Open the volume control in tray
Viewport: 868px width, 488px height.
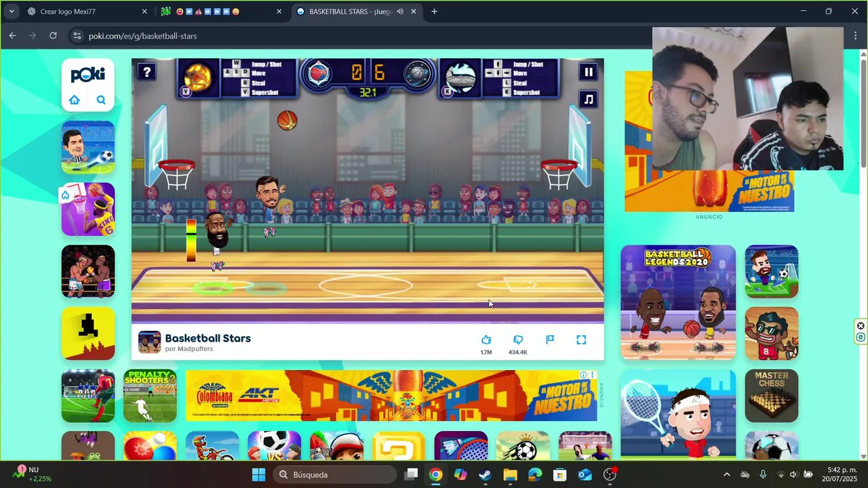[793, 474]
